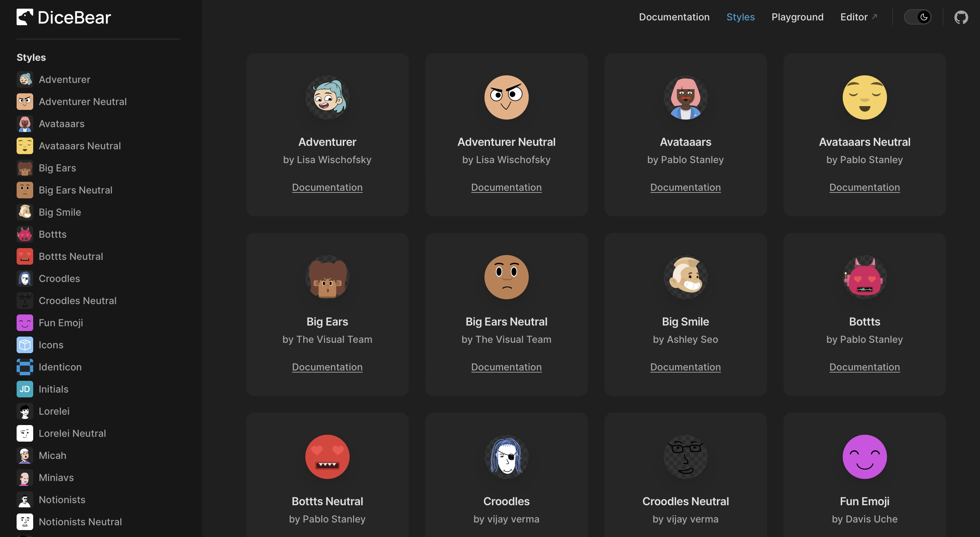Click 'Fun Emoji' card title
This screenshot has height=537, width=980.
(865, 502)
